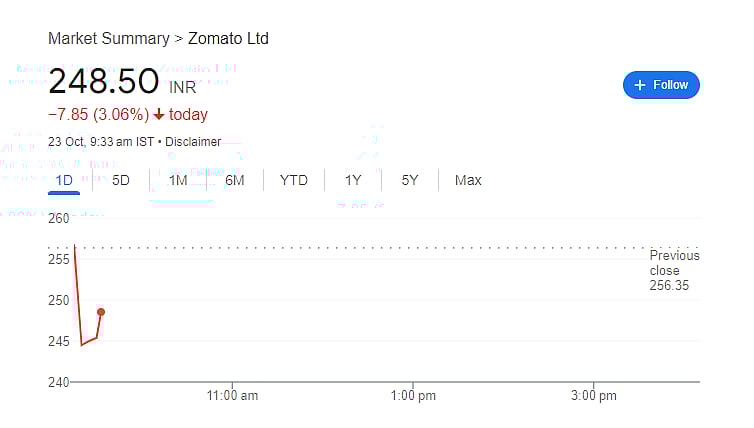Image resolution: width=754 pixels, height=428 pixels.
Task: Switch to the 6M tab
Action: coord(235,180)
